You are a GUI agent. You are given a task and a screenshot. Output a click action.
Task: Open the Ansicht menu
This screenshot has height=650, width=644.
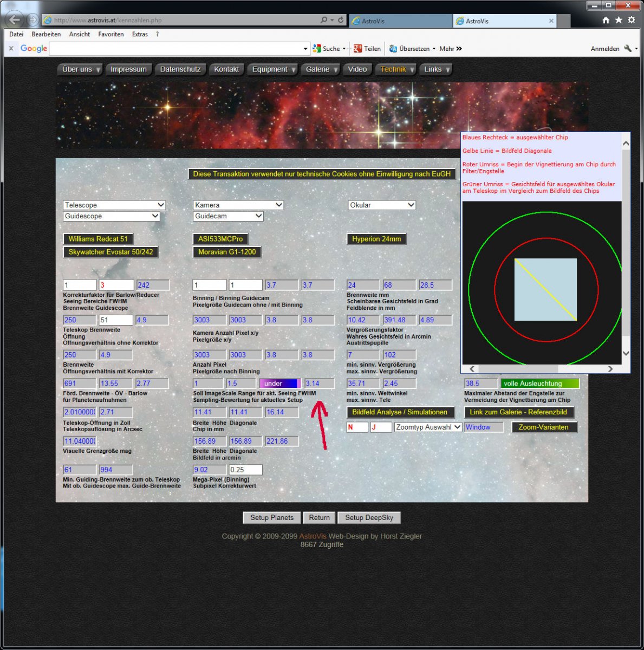(x=80, y=34)
